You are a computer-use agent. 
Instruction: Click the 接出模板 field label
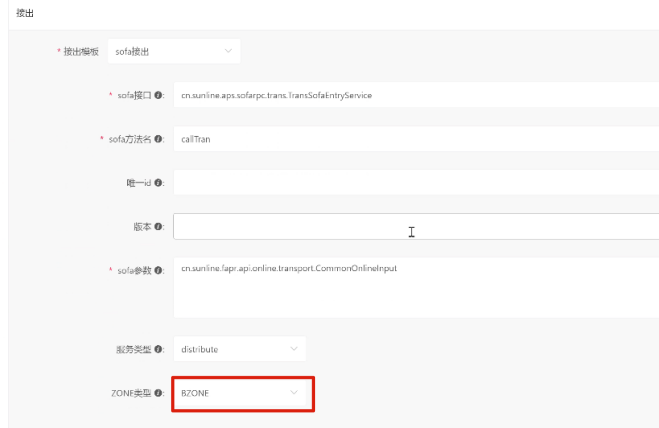[x=81, y=51]
